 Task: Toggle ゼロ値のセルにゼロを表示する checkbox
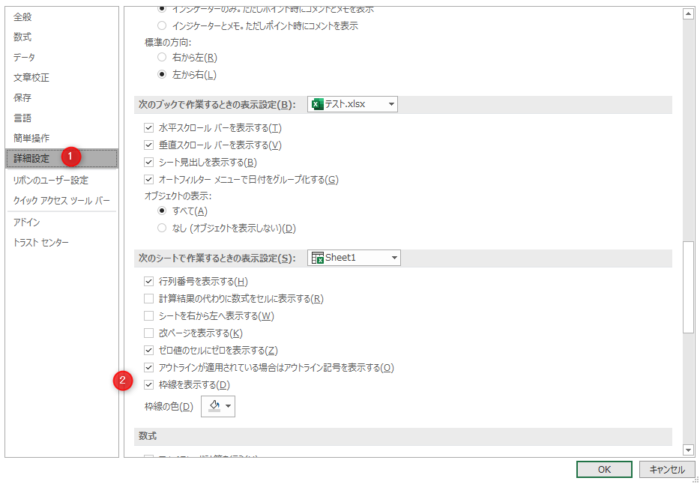click(x=150, y=350)
